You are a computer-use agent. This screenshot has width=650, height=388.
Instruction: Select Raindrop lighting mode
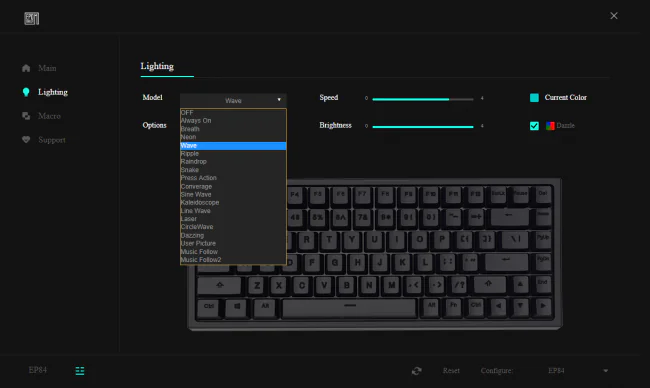pyautogui.click(x=233, y=162)
